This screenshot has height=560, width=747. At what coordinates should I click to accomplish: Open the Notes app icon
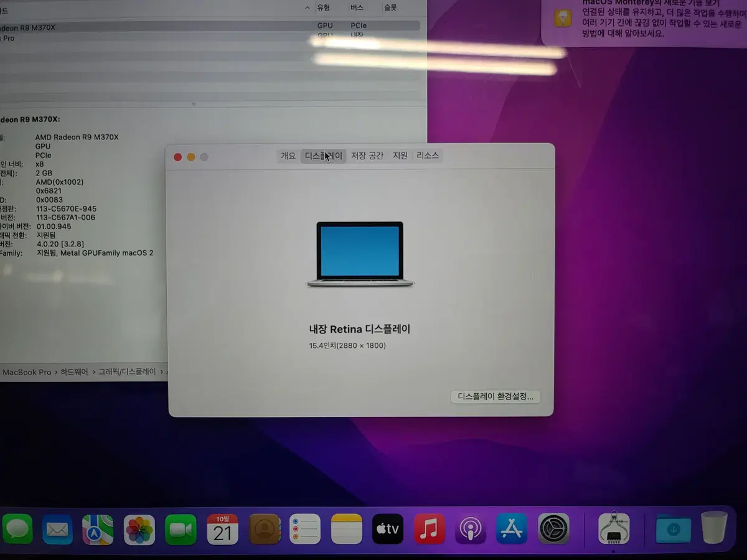tap(347, 530)
